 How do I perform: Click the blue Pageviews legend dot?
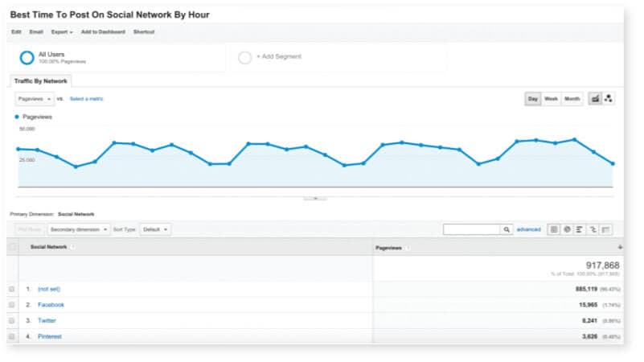tap(17, 117)
